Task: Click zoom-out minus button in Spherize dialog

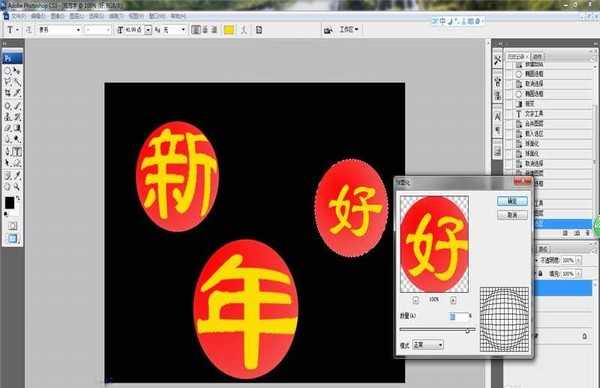Action: click(416, 300)
